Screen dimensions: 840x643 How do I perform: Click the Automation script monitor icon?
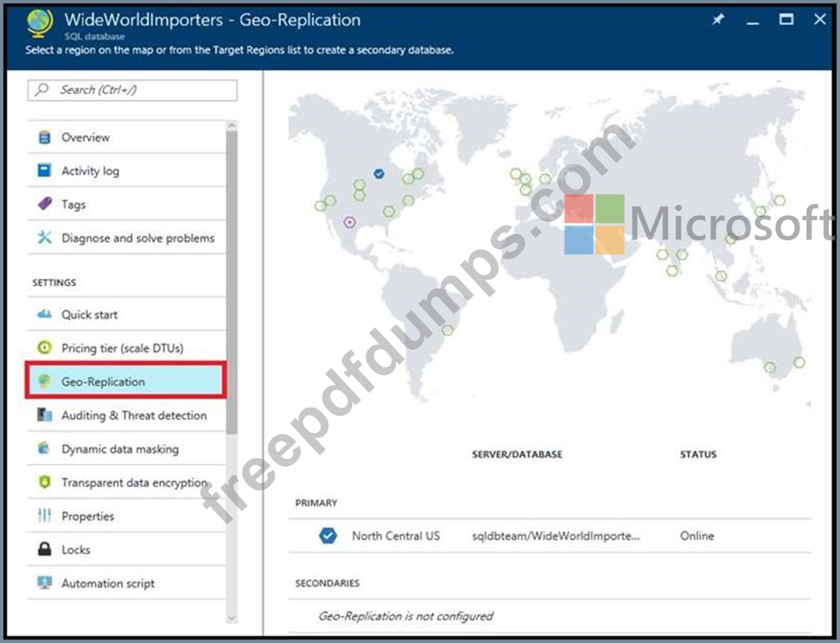pyautogui.click(x=44, y=582)
